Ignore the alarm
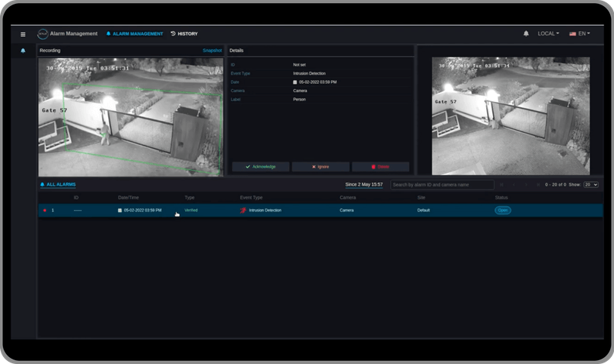Viewport: 614px width, 364px height. tap(321, 167)
